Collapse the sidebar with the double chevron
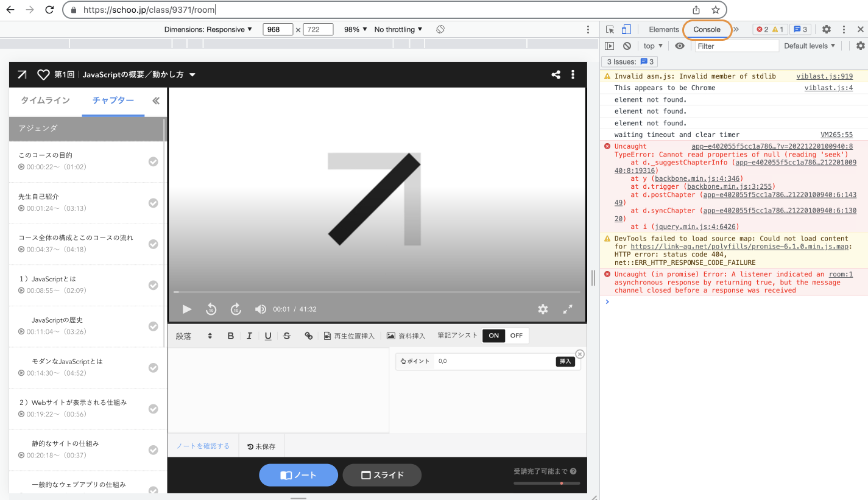 coord(156,101)
